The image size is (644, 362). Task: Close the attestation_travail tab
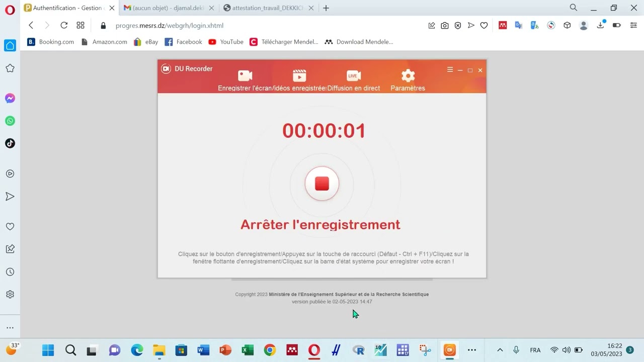tap(311, 8)
